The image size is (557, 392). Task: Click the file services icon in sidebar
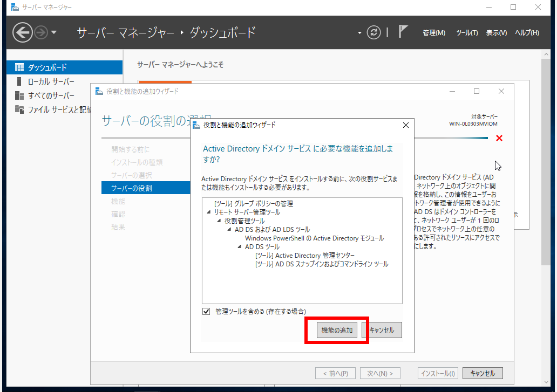pyautogui.click(x=19, y=109)
